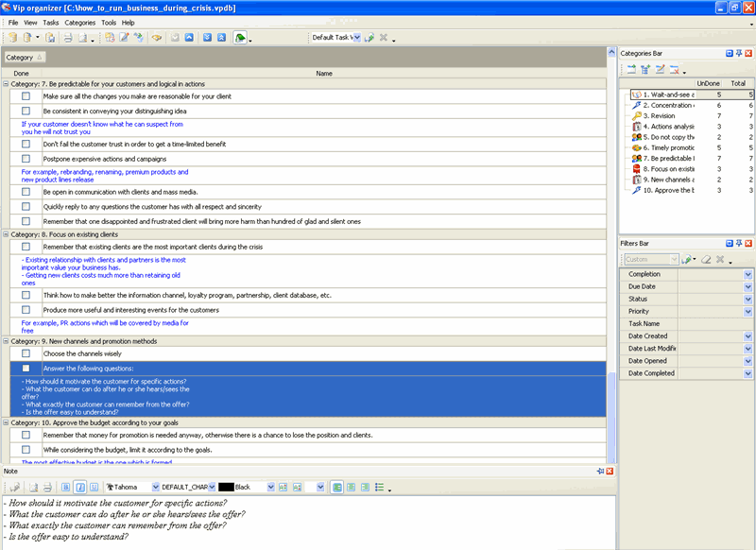Add a subcategory in Categories Bar toolbar
This screenshot has height=550, width=756.
(x=645, y=70)
